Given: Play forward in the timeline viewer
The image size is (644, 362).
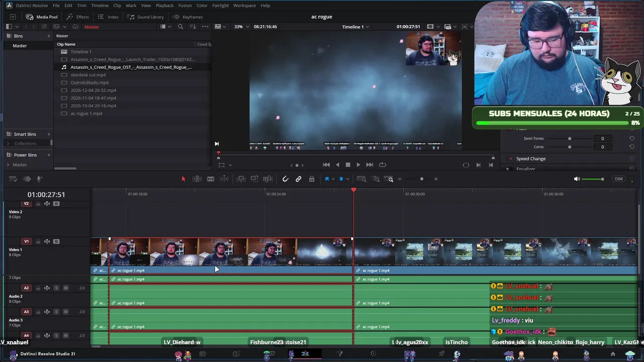Looking at the screenshot, I should click(358, 165).
